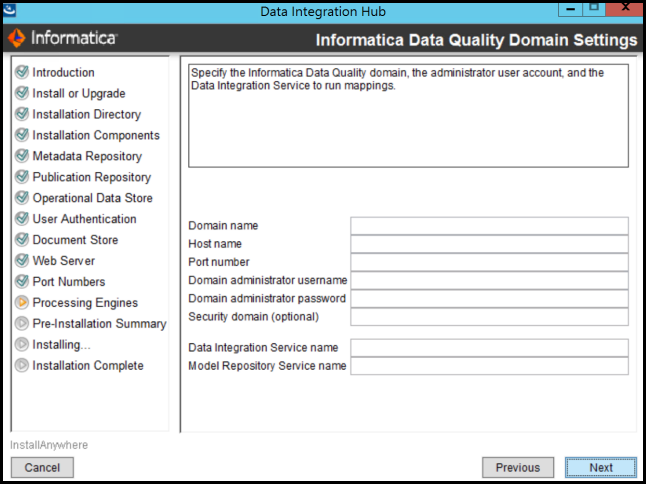Click the title bar application icon
646x484 pixels.
point(9,9)
